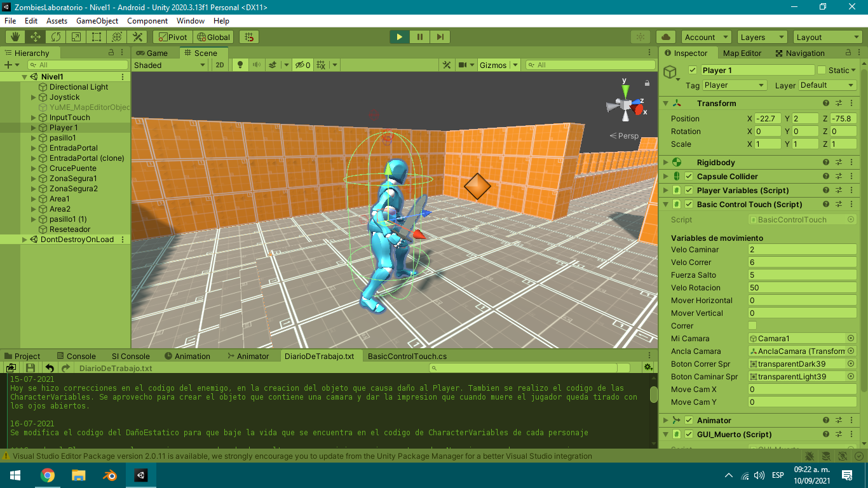Disable Basic Control Touch script checkbox
Viewport: 868px width, 488px height.
(x=689, y=205)
